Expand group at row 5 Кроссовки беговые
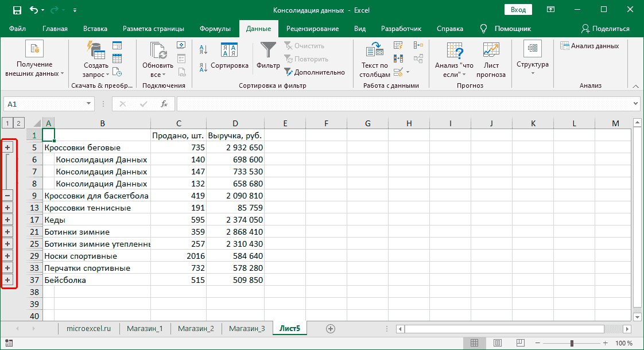This screenshot has height=350, width=644. coord(7,147)
